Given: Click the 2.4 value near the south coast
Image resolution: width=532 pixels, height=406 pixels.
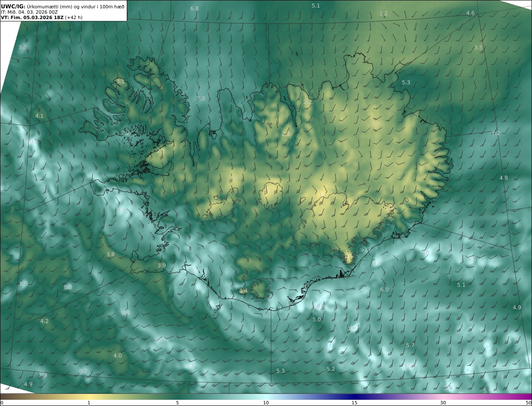Looking at the screenshot, I should pyautogui.click(x=244, y=291).
